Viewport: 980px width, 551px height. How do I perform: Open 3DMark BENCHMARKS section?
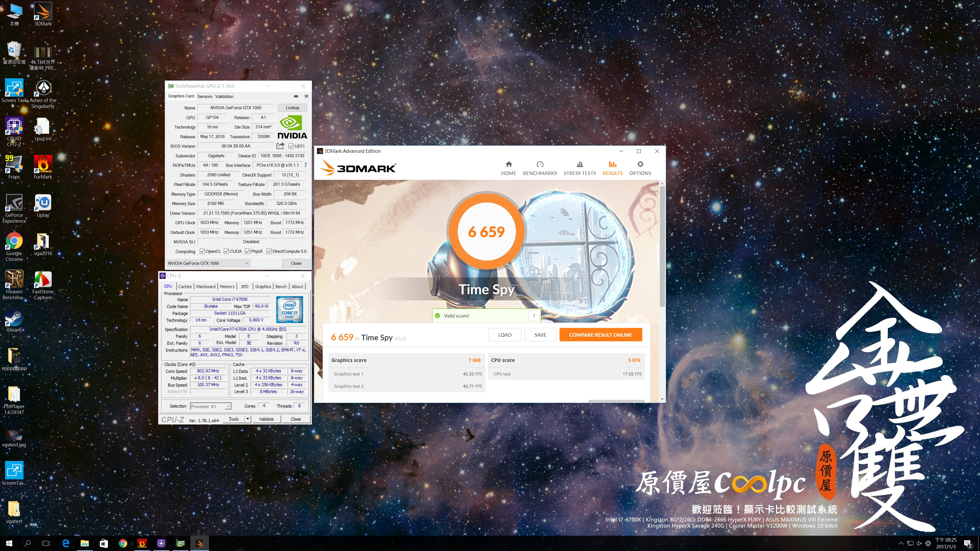540,168
